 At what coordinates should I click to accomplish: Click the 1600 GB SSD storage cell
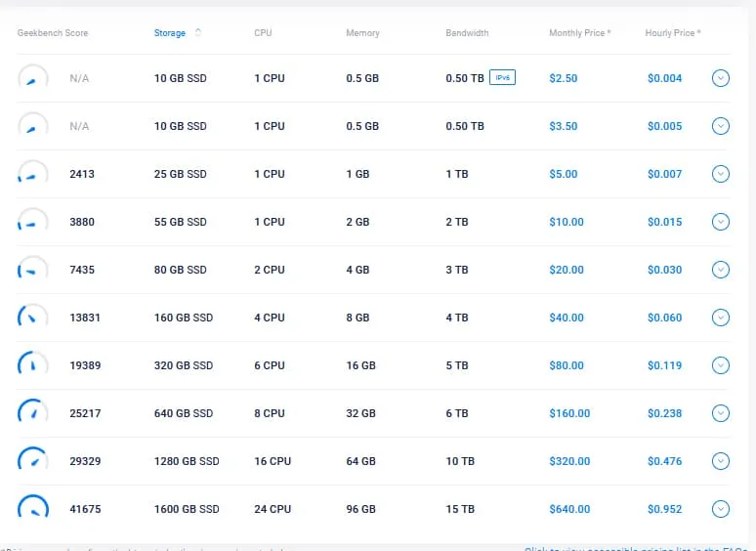point(187,509)
